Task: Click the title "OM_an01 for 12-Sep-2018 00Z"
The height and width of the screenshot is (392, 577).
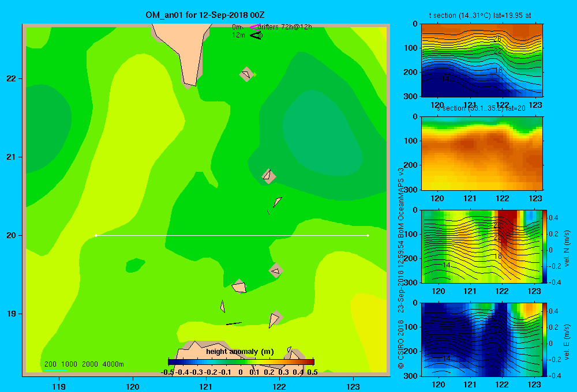Action: [x=205, y=15]
